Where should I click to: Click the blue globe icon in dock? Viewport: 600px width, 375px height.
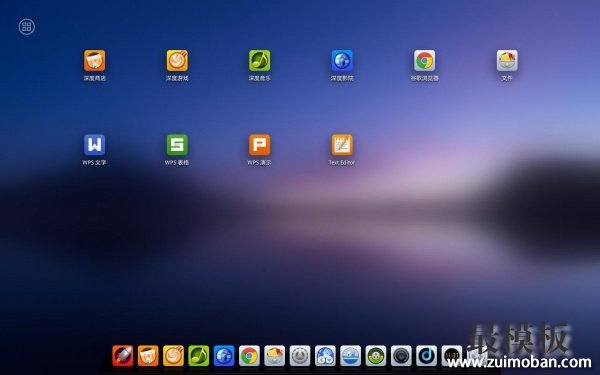(224, 356)
